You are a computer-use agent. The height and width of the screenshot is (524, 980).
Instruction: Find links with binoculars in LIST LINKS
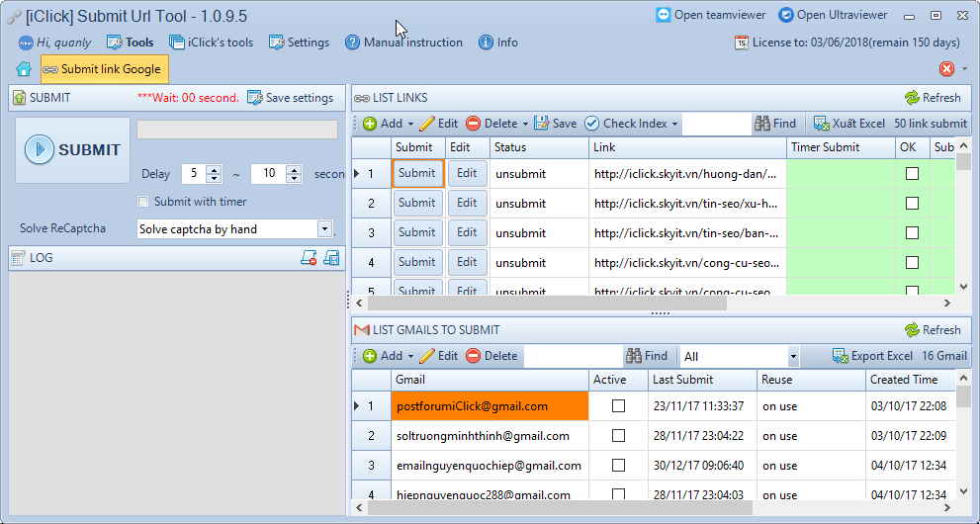coord(775,124)
